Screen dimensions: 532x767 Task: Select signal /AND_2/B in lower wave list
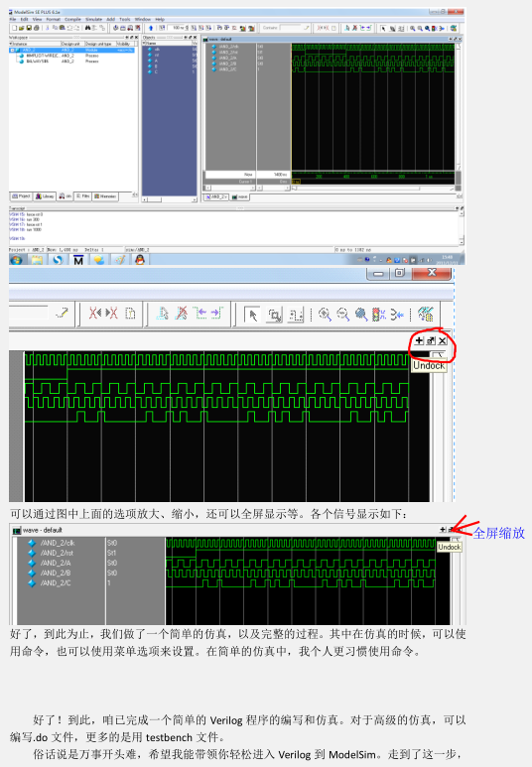coord(56,573)
